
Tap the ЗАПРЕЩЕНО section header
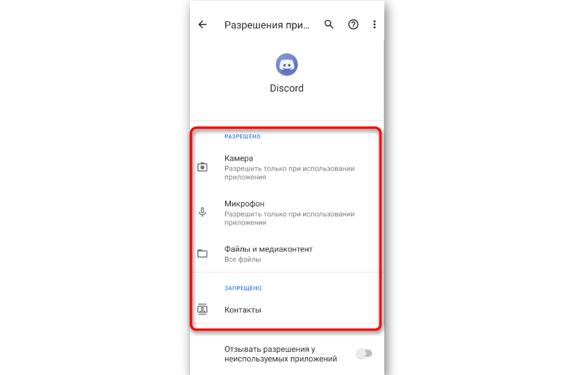tap(243, 288)
